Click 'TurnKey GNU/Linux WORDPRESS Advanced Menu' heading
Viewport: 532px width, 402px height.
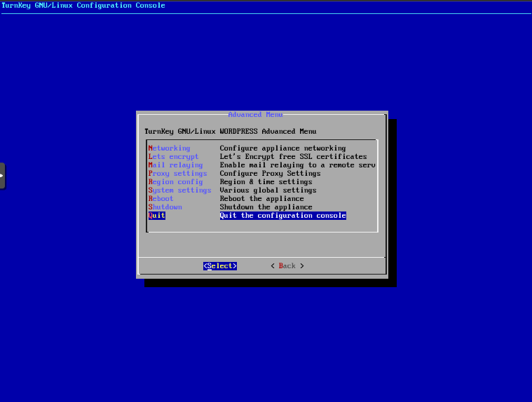pyautogui.click(x=231, y=131)
